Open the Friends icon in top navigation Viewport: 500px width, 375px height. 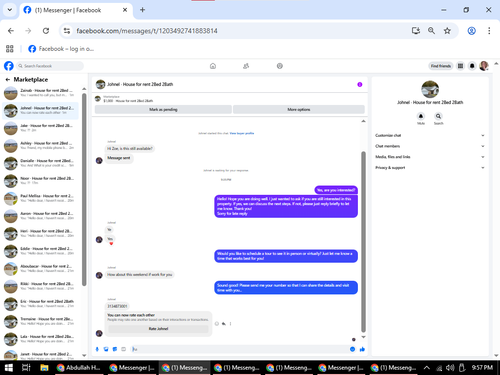point(246,66)
